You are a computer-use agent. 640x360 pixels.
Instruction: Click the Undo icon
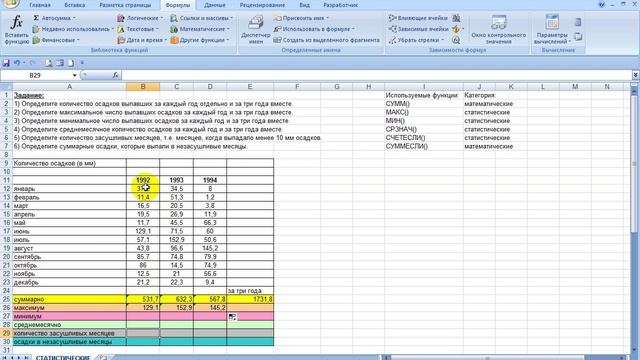[17, 63]
